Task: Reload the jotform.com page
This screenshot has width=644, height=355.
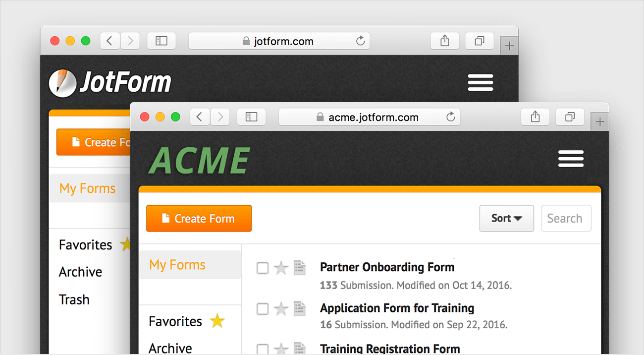Action: [360, 41]
